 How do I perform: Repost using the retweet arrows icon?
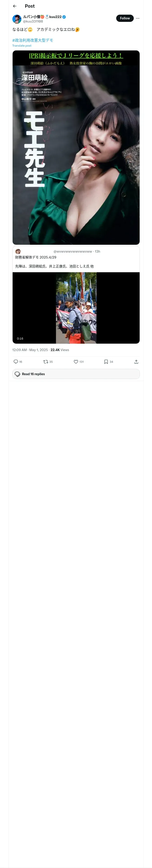coord(46,362)
